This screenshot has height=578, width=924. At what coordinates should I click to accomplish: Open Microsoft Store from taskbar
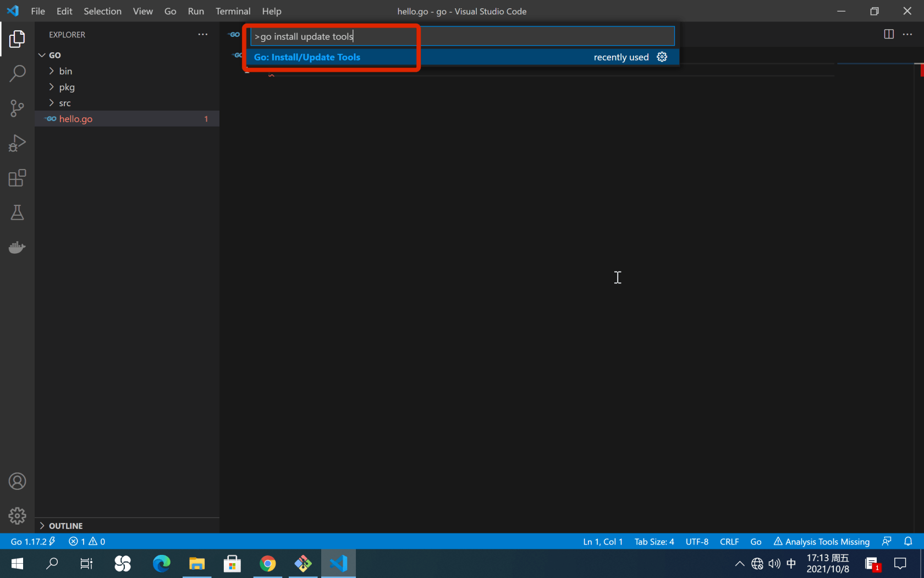pyautogui.click(x=232, y=564)
